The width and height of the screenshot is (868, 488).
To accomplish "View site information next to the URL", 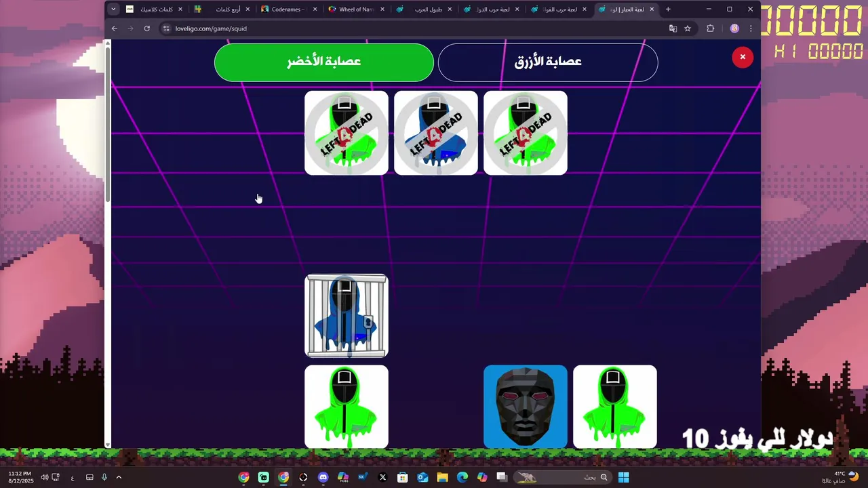I will (x=166, y=28).
